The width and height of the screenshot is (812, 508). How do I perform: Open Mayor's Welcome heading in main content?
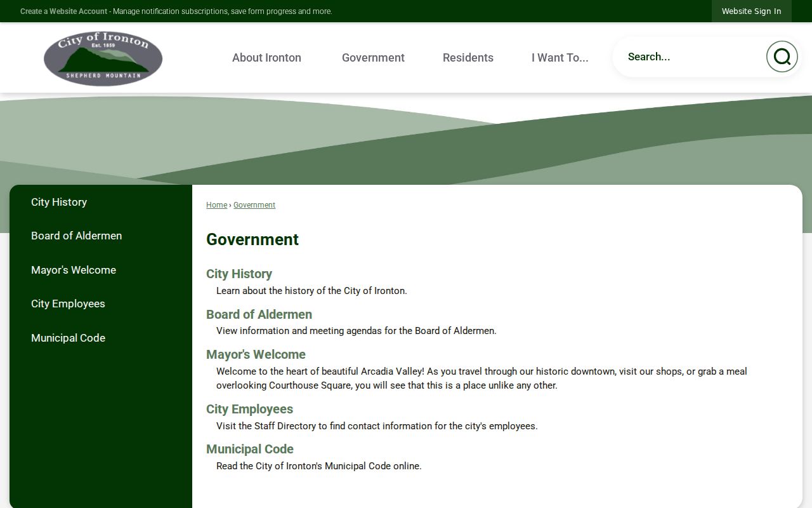[x=256, y=354]
